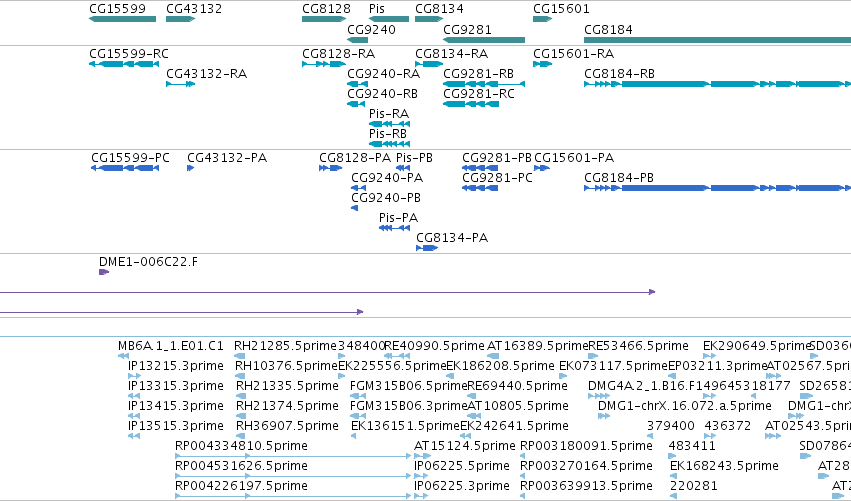Select protein CG9281-PC feature

pos(480,188)
